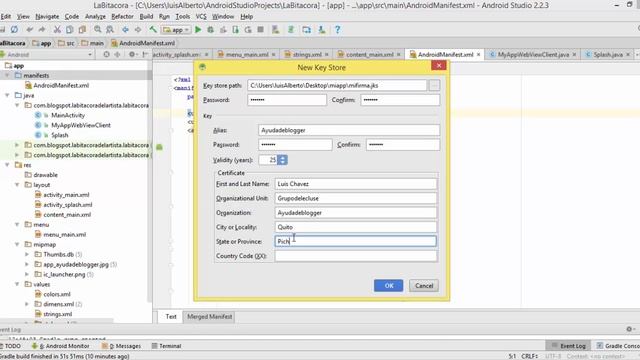The height and width of the screenshot is (360, 640).
Task: Click the First and Last Name field
Action: pyautogui.click(x=356, y=184)
